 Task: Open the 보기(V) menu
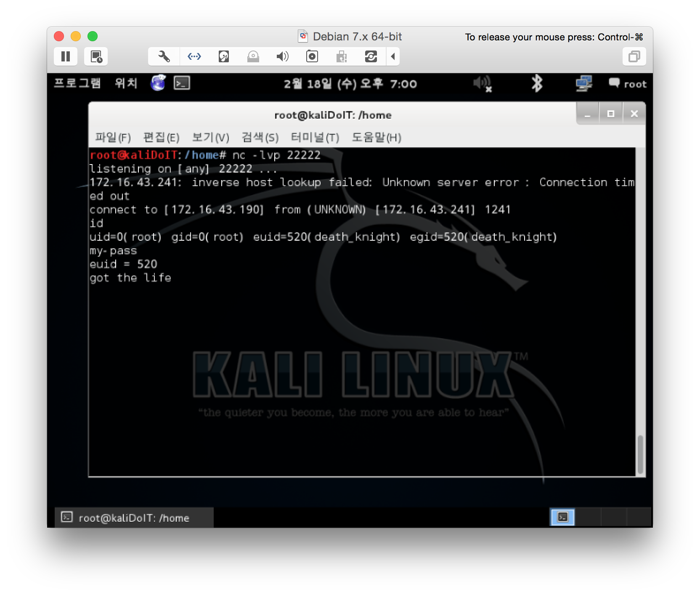pos(210,137)
